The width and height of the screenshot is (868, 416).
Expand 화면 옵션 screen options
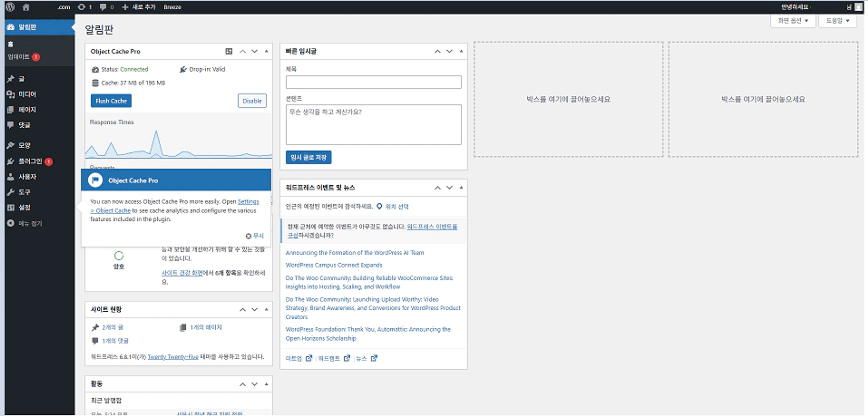pyautogui.click(x=793, y=21)
